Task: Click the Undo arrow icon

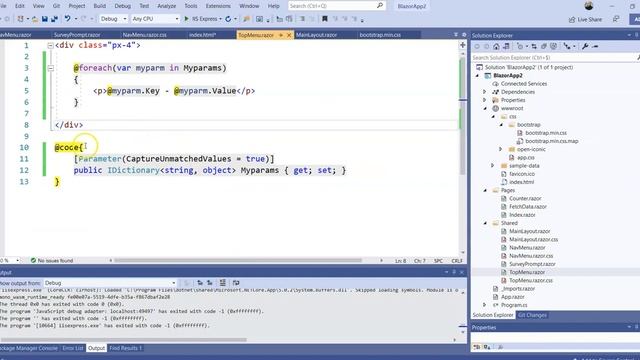Action: 67,19
